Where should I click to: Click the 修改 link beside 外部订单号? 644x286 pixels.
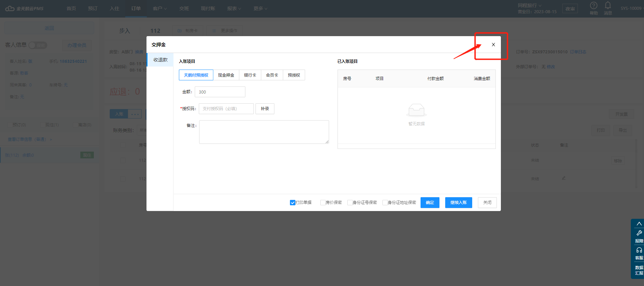[x=551, y=67]
